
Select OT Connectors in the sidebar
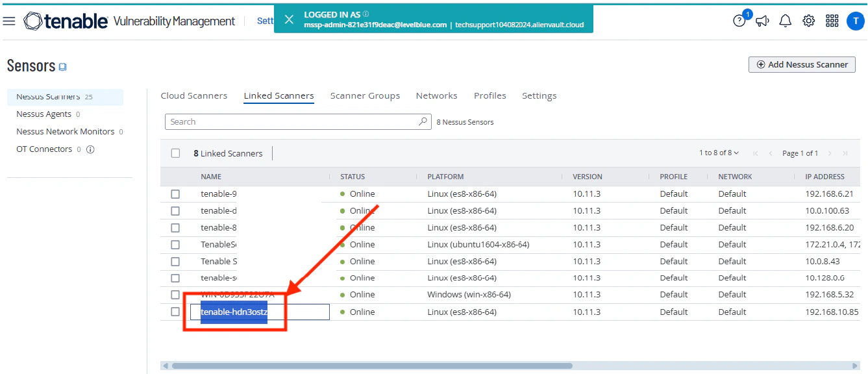[44, 149]
